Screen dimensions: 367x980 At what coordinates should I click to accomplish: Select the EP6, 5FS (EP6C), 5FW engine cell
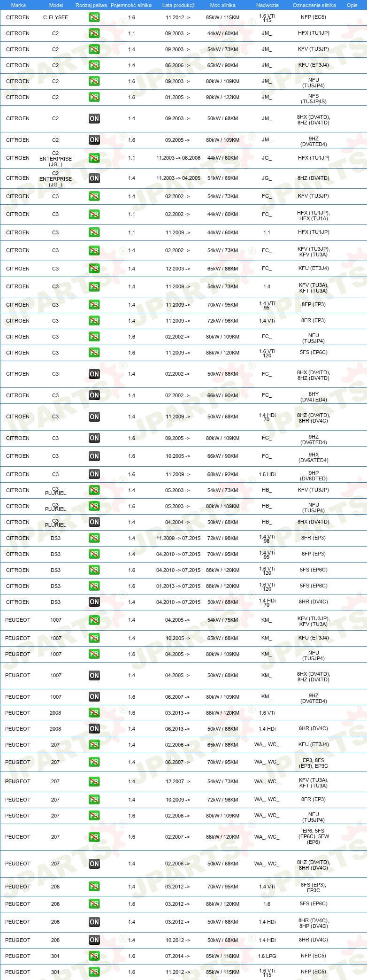(x=313, y=836)
